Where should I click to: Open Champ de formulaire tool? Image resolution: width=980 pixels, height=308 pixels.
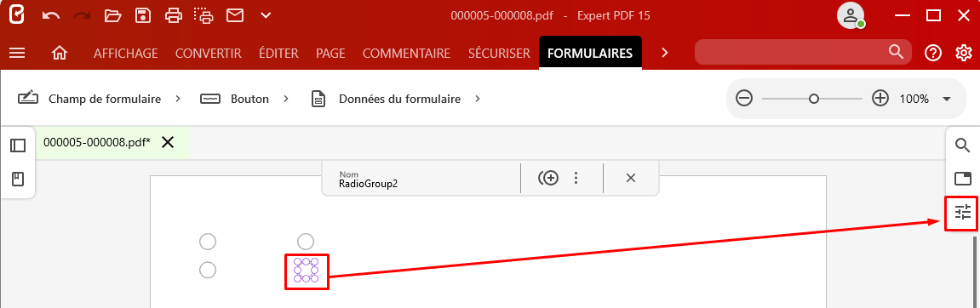pos(89,99)
